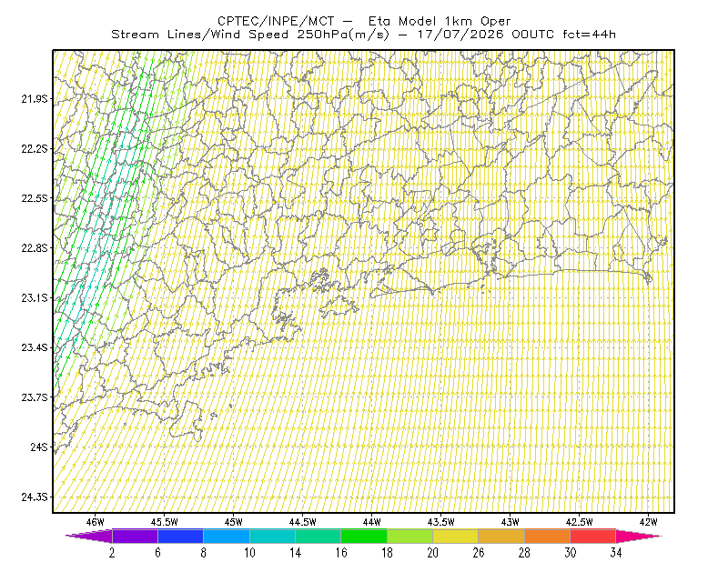Image resolution: width=728 pixels, height=562 pixels.
Task: Select the '23.7S' latitude label
Action: pyautogui.click(x=34, y=397)
